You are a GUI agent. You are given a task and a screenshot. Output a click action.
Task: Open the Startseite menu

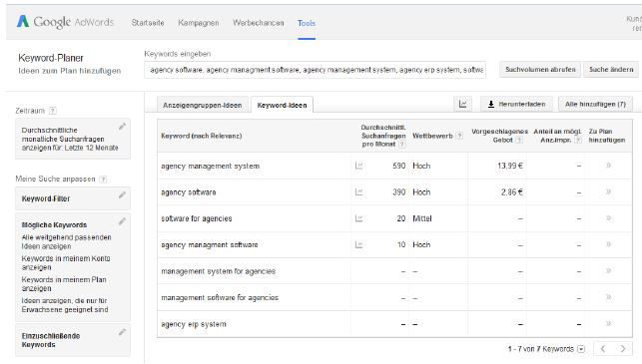click(x=148, y=23)
